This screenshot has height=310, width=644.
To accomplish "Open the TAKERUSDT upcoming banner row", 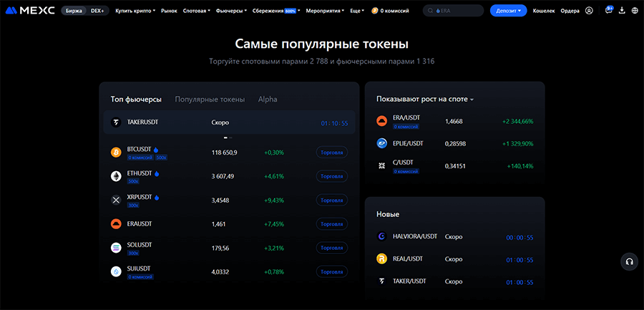I will (229, 122).
